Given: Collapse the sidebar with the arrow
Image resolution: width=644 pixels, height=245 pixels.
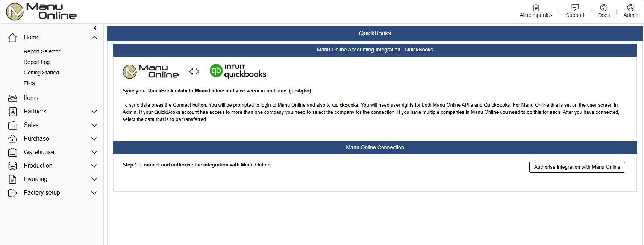Looking at the screenshot, I should [x=95, y=28].
